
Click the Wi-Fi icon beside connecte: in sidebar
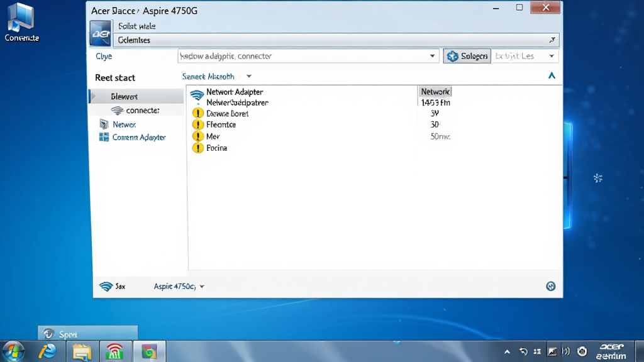117,111
